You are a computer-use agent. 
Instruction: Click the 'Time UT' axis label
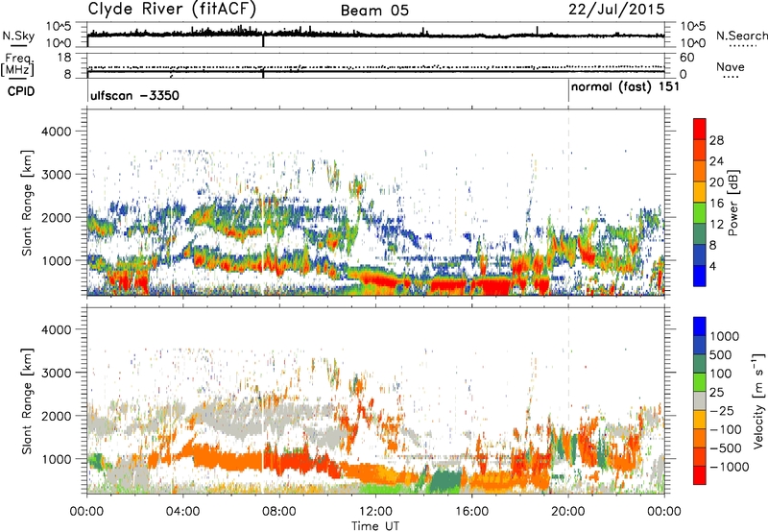pyautogui.click(x=375, y=526)
